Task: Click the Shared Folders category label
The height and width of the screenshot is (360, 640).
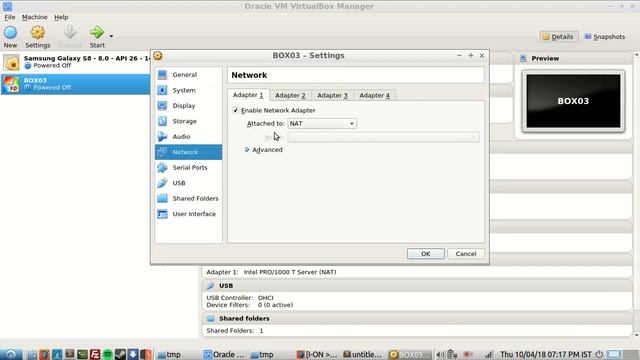Action: click(x=196, y=198)
